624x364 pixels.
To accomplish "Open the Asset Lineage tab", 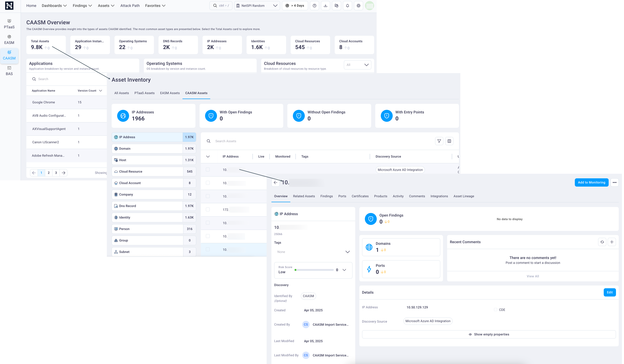I will pyautogui.click(x=464, y=196).
